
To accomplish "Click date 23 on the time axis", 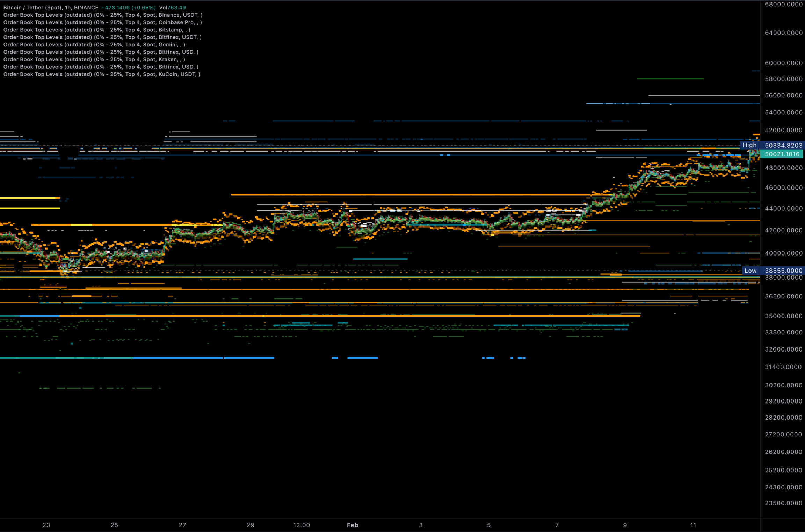I will click(x=46, y=525).
